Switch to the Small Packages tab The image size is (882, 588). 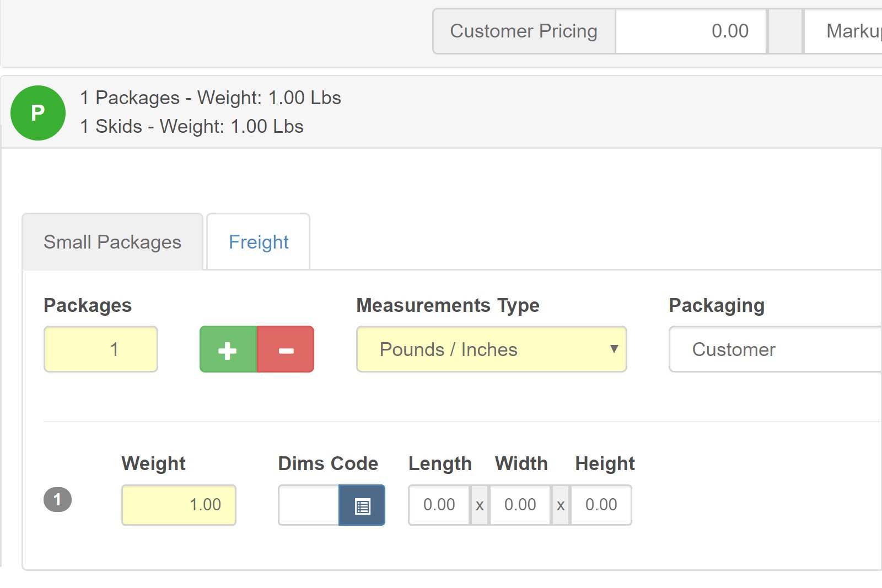[x=112, y=242]
